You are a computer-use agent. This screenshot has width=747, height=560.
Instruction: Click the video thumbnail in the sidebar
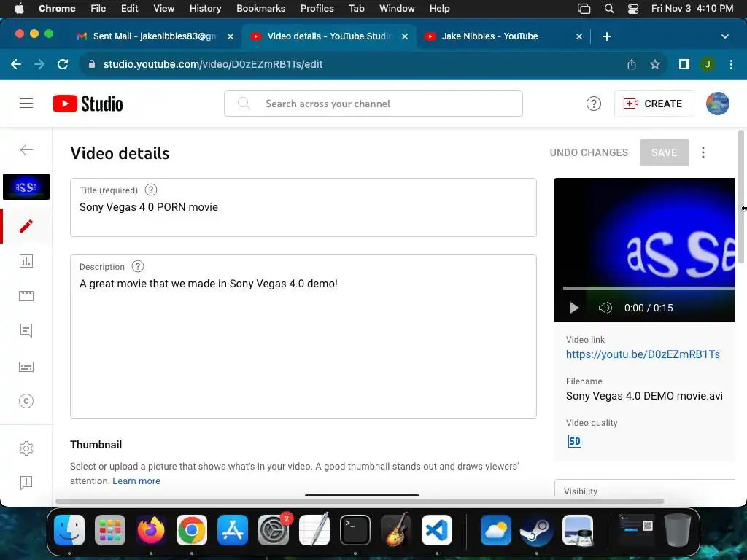[26, 187]
